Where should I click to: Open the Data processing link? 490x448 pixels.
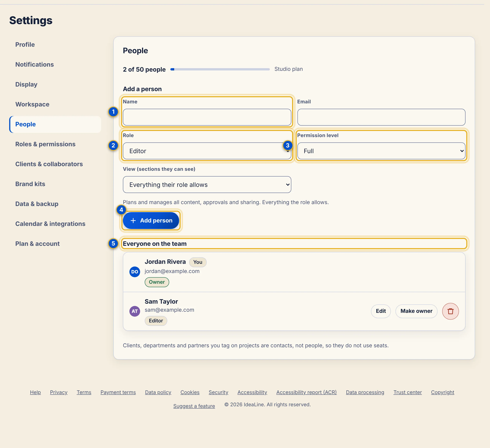point(365,392)
